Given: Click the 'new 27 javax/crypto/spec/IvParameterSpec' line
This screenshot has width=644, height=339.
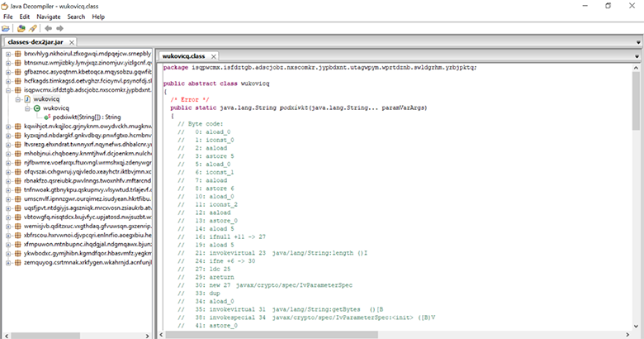Looking at the screenshot, I should (x=265, y=285).
